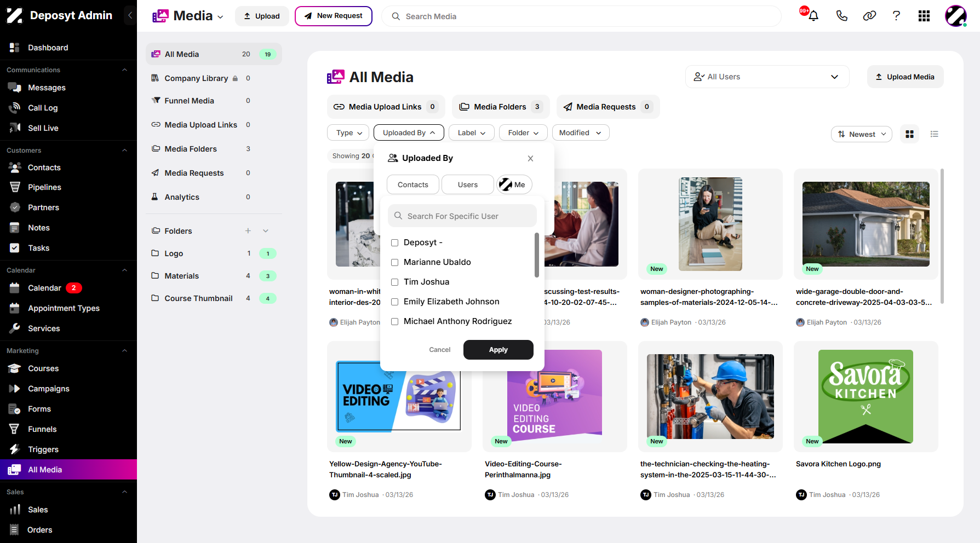Switch to the Users tab
This screenshot has width=980, height=543.
[468, 184]
